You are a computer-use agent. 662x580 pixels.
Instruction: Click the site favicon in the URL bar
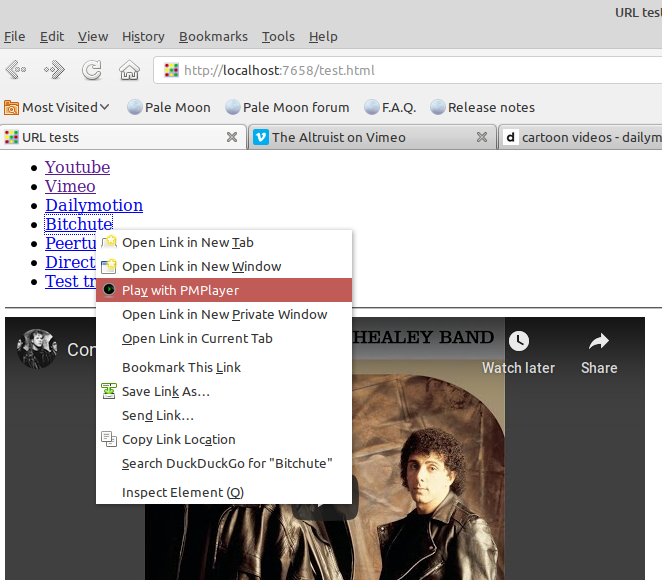pyautogui.click(x=171, y=70)
